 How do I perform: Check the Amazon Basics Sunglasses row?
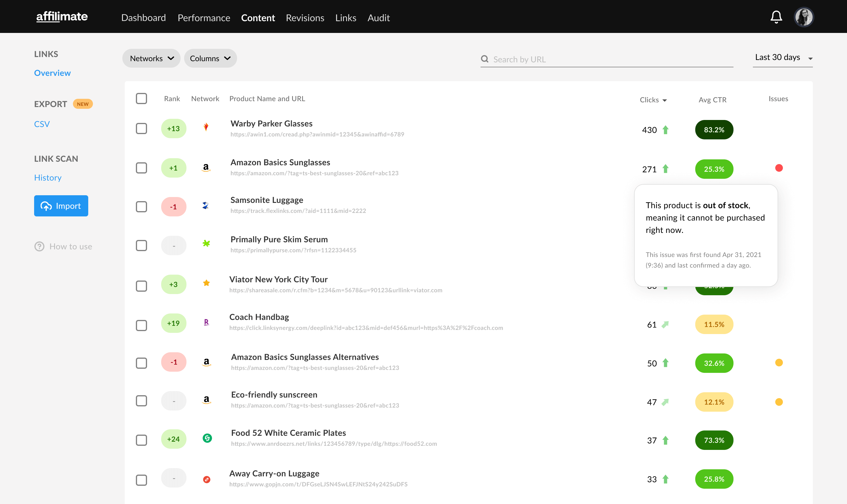141,168
